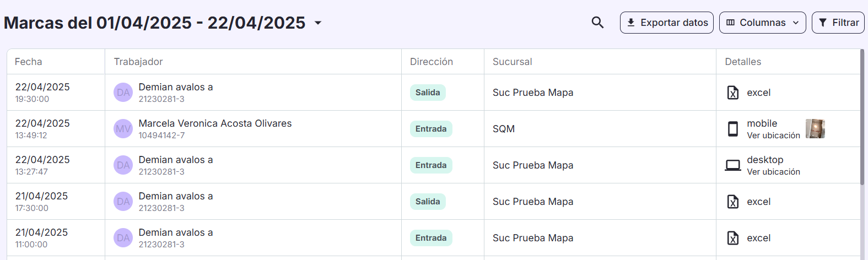Click the desktop laptop icon in the 13:27:47 row

[733, 165]
